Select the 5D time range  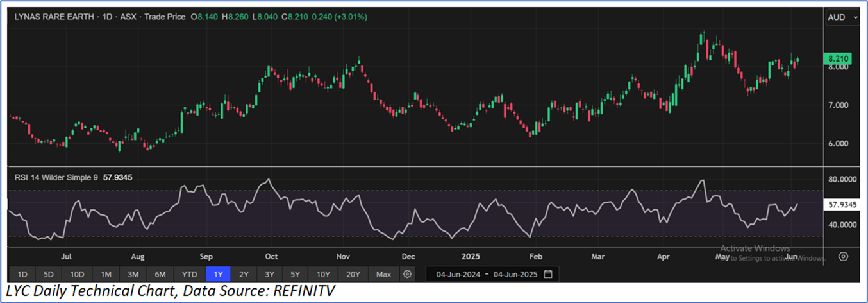click(x=49, y=274)
